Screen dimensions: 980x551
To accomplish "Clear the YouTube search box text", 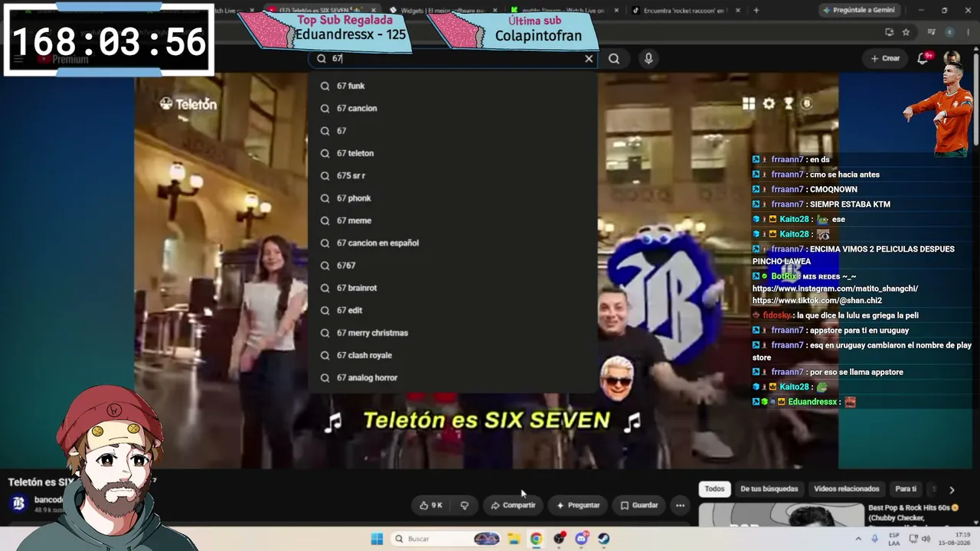I will [x=589, y=58].
